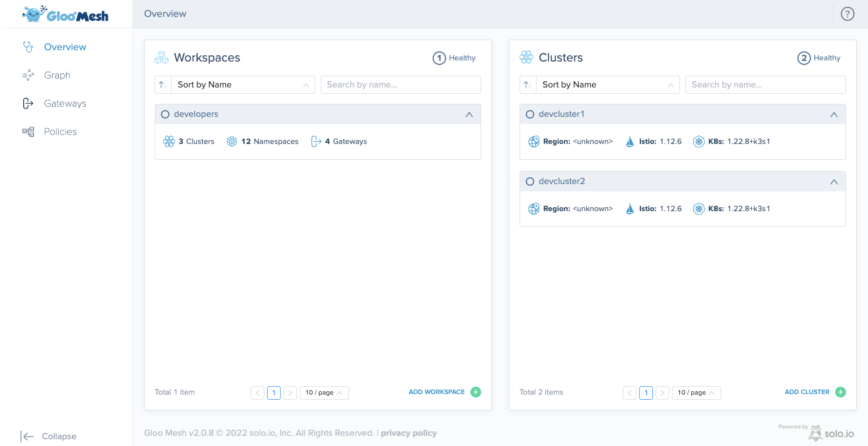Open the privacy policy link
The height and width of the screenshot is (446, 868).
coord(408,432)
